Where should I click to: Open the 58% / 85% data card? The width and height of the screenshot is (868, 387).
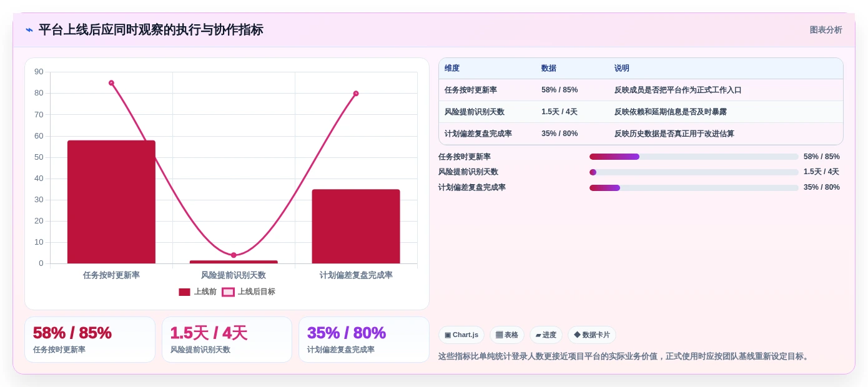pos(90,340)
